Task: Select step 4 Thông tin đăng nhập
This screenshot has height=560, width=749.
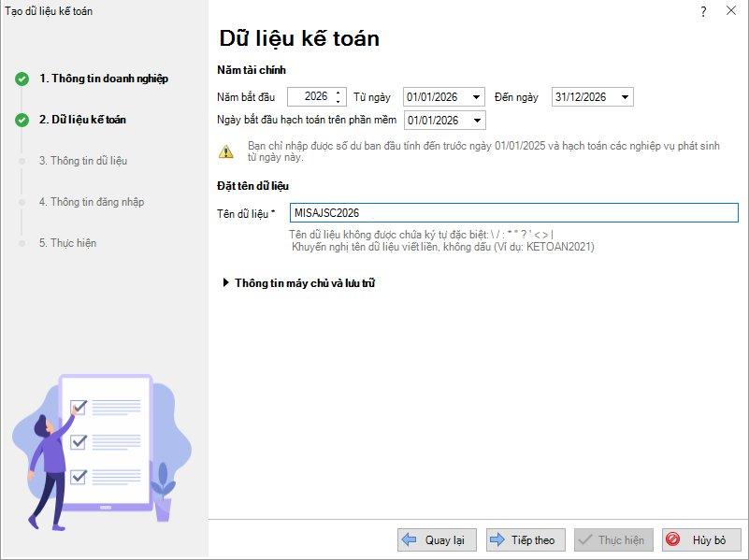Action: pyautogui.click(x=91, y=202)
